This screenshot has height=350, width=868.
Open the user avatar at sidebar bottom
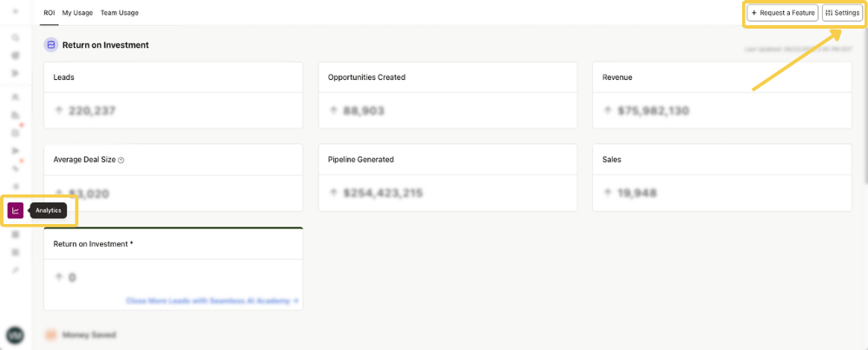pyautogui.click(x=15, y=335)
